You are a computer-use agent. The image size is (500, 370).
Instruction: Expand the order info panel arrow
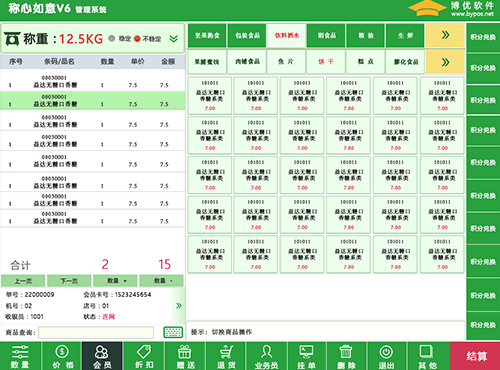coord(179,306)
